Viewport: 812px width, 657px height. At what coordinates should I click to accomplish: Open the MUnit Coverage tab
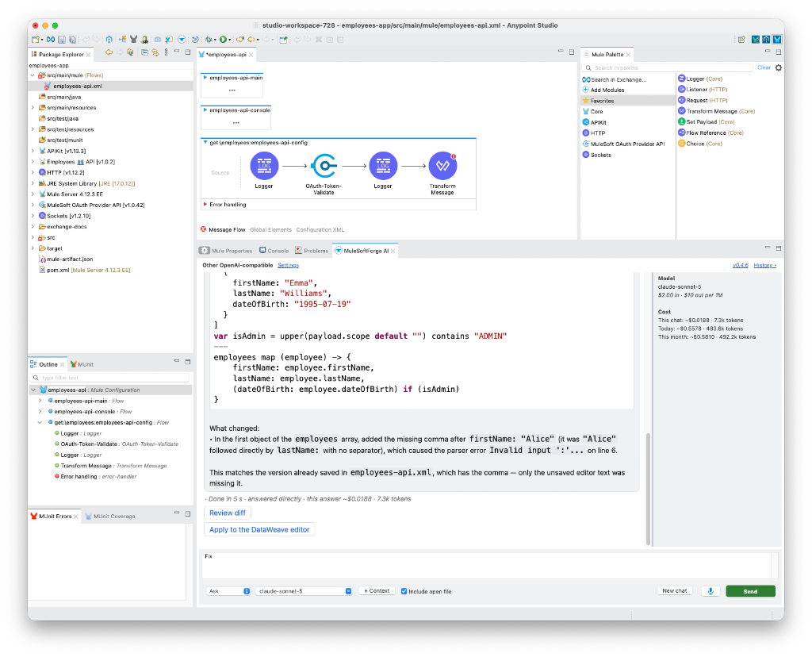coord(110,517)
